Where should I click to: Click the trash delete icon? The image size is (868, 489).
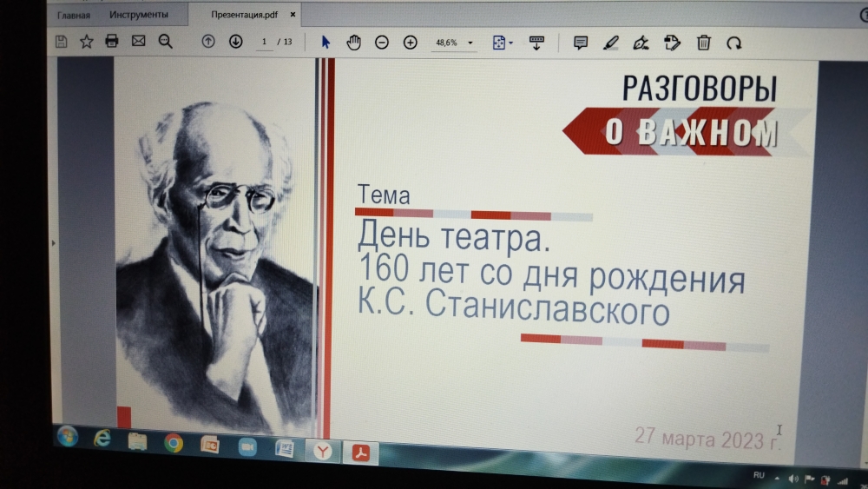(x=704, y=43)
